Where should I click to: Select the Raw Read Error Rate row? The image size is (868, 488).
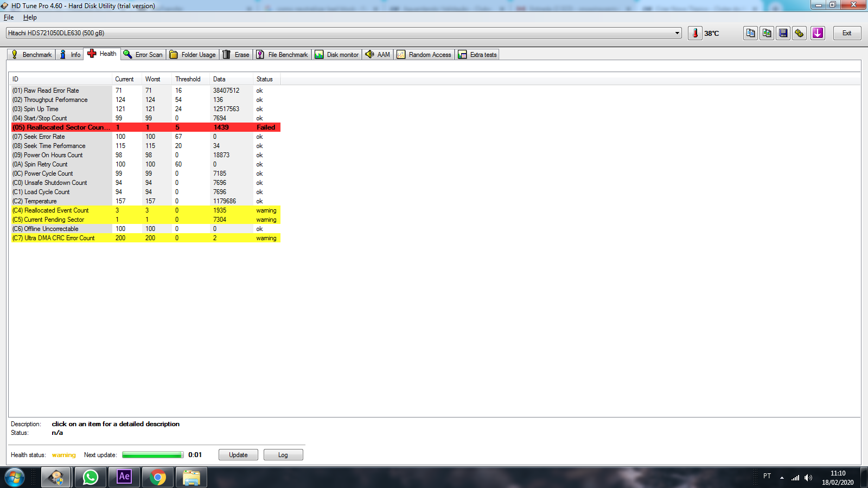point(146,91)
